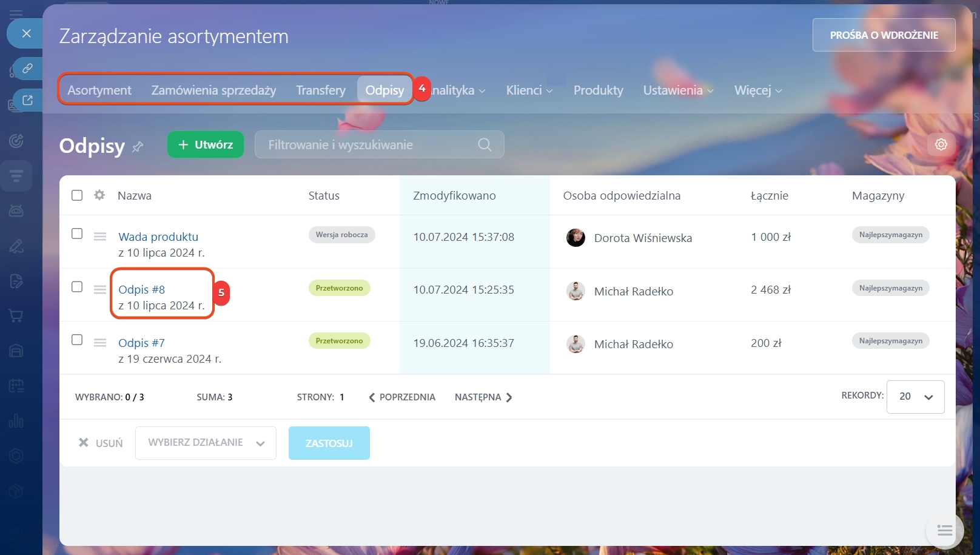Click the search magnifier icon in the filter
This screenshot has width=980, height=555.
pos(485,145)
